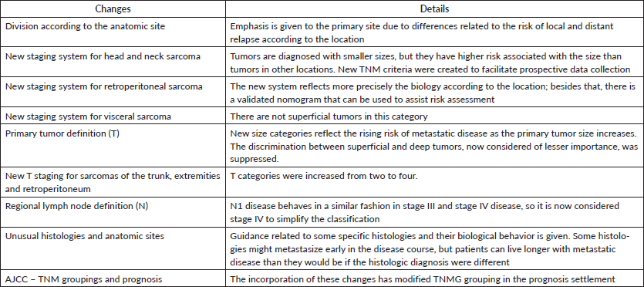Click details beginning 'Guidance related to some specific histologies'

pyautogui.click(x=434, y=249)
